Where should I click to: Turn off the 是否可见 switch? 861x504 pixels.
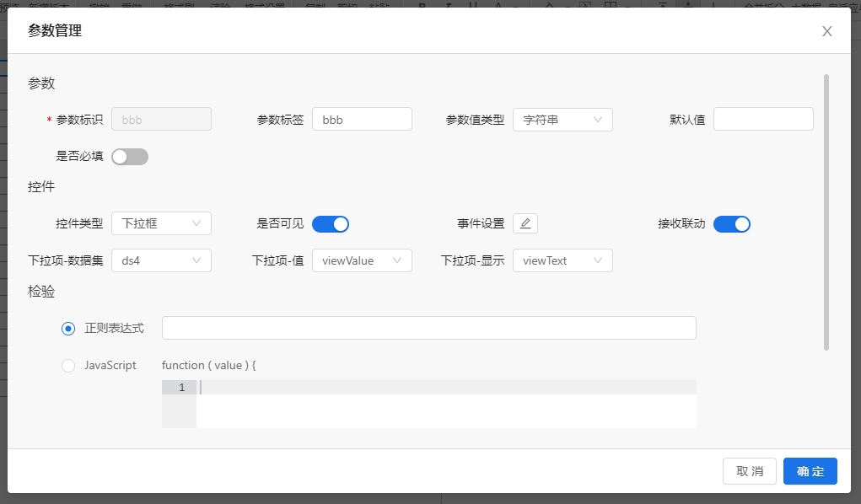click(331, 224)
